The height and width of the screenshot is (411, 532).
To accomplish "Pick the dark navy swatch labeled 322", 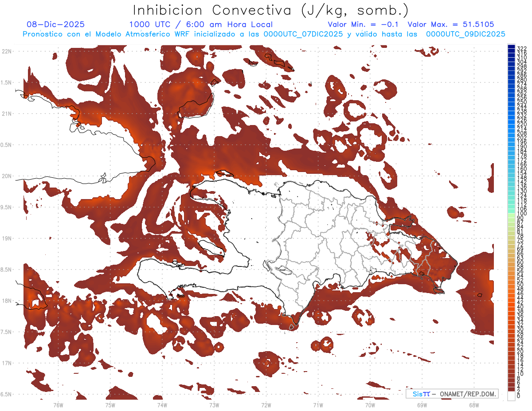I will coord(512,47).
